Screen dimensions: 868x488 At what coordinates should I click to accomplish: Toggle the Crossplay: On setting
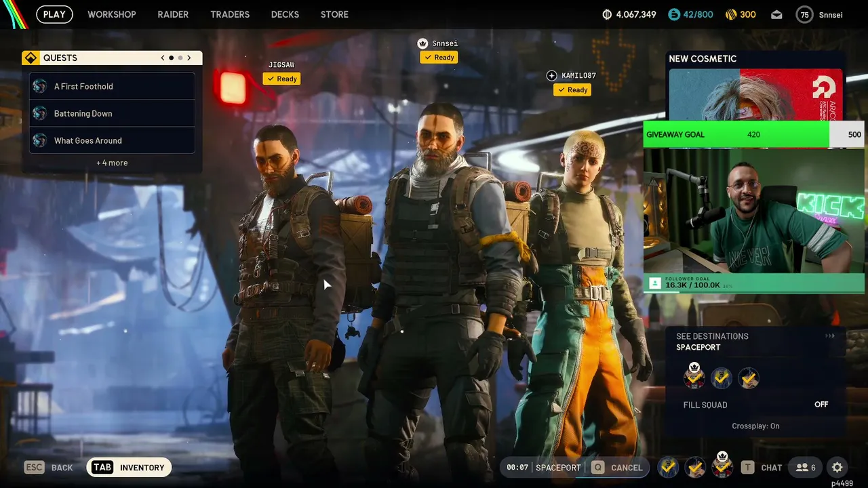(755, 426)
